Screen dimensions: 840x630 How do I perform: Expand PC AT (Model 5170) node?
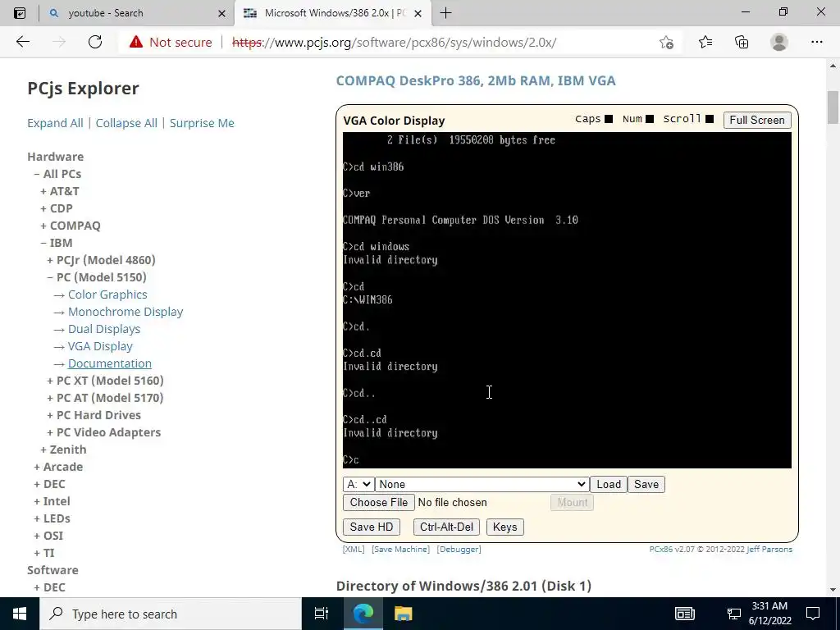click(50, 398)
